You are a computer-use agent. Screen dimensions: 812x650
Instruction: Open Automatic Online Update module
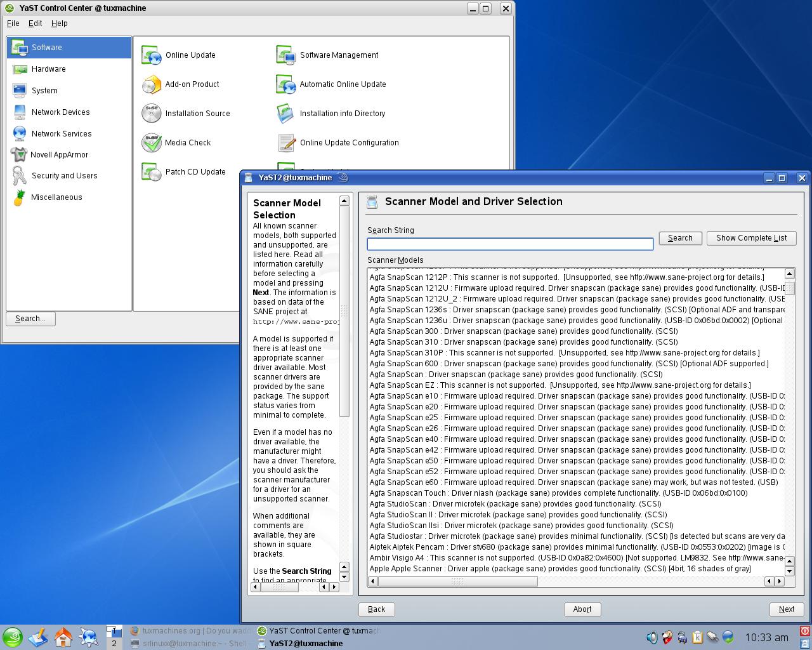[331, 84]
